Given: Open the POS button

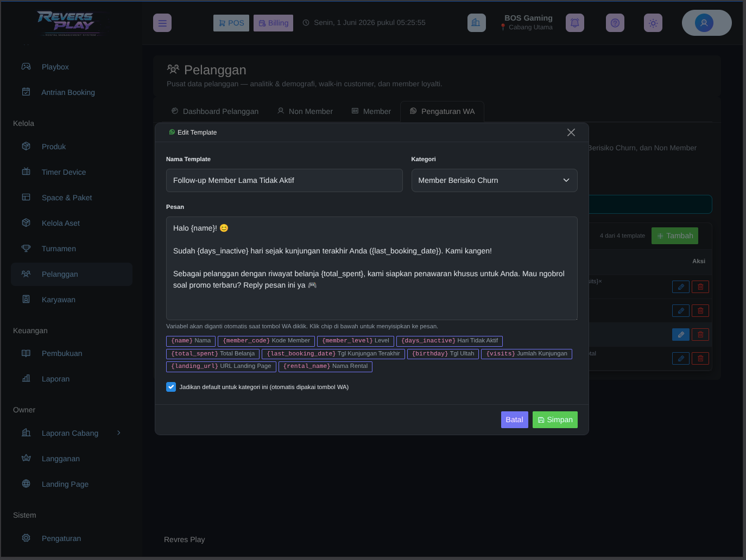Looking at the screenshot, I should 231,23.
